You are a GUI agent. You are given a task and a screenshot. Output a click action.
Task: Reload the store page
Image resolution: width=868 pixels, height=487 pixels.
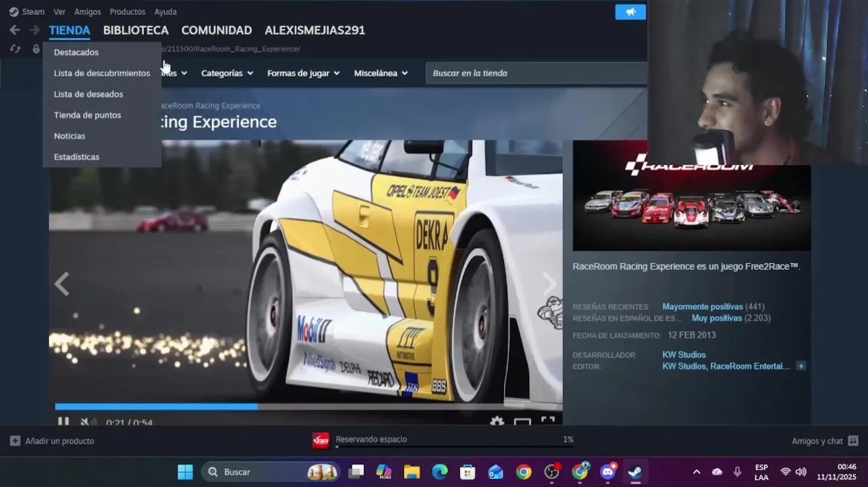(15, 49)
